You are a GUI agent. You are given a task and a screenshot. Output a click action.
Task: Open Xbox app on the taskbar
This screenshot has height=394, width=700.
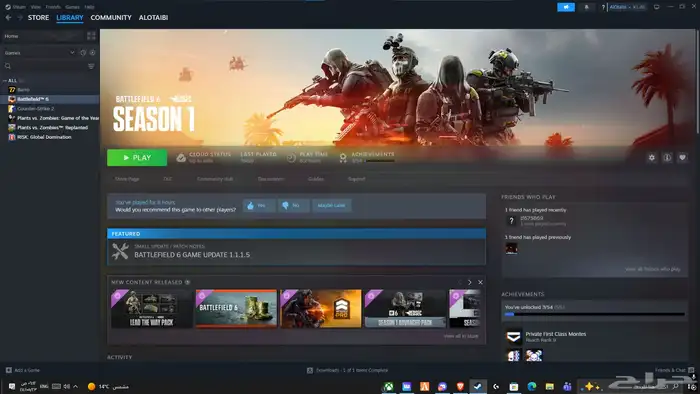(389, 386)
